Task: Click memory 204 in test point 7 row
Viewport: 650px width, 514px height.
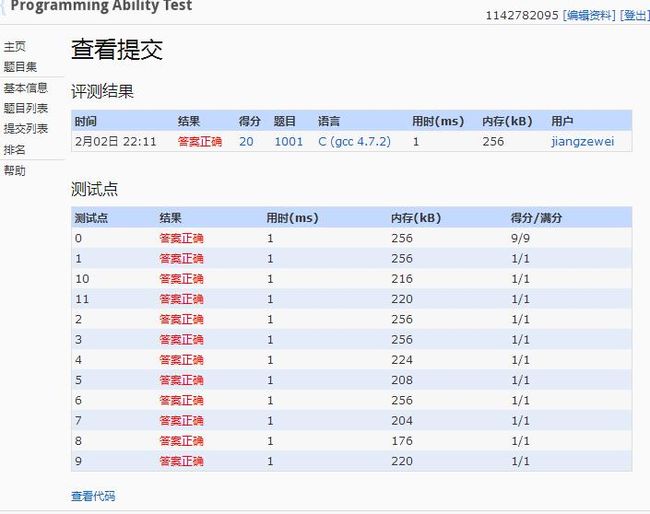Action: pyautogui.click(x=402, y=421)
